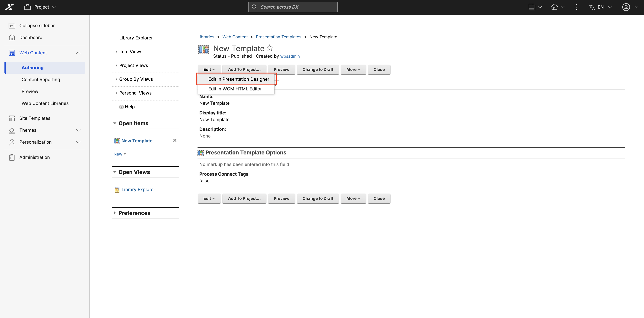
Task: Click the top Preview button
Action: pos(282,69)
